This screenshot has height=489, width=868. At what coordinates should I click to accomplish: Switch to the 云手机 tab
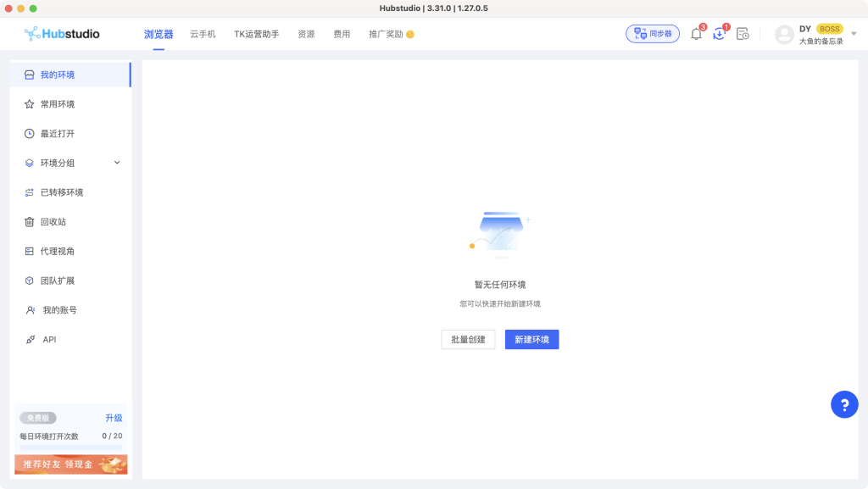(x=203, y=34)
